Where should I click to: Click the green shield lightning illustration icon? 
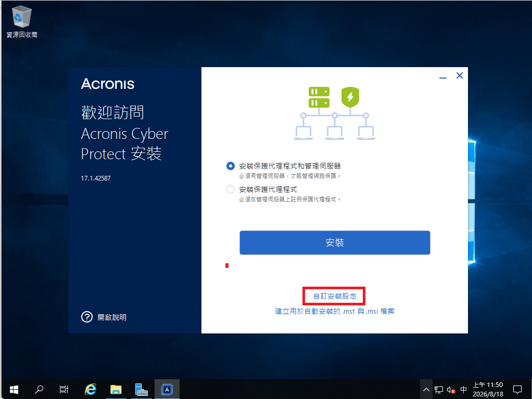tap(350, 97)
